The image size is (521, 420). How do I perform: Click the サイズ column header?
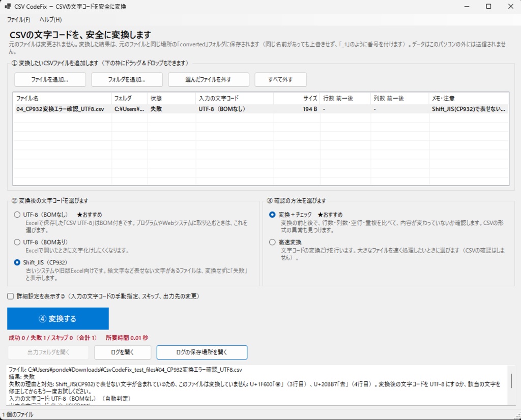pyautogui.click(x=297, y=98)
